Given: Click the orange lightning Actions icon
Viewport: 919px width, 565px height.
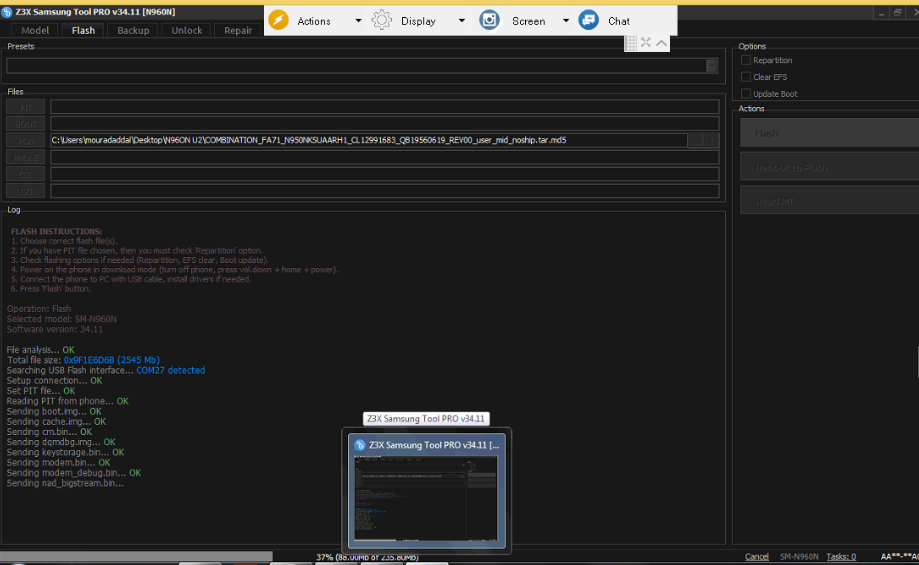Looking at the screenshot, I should pyautogui.click(x=278, y=21).
